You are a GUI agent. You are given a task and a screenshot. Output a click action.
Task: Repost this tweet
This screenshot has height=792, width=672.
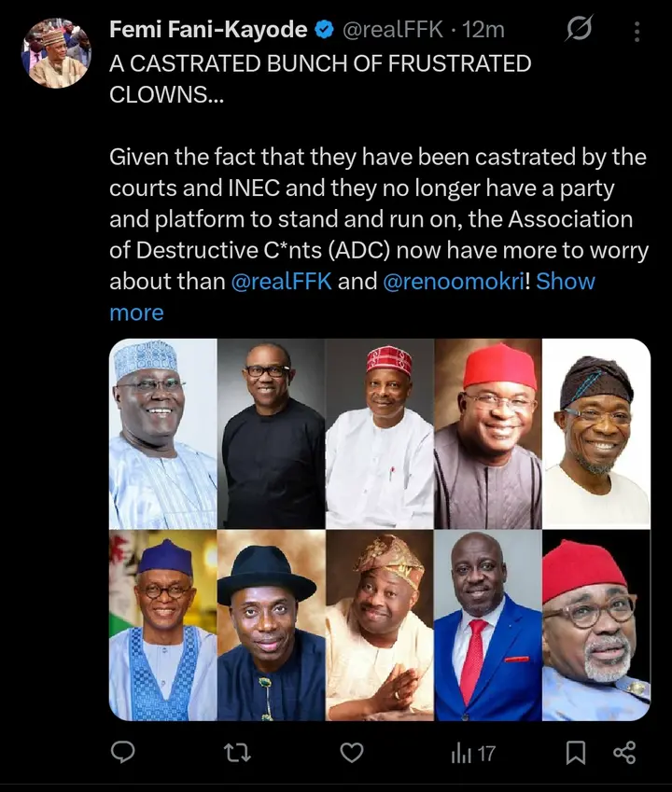(x=236, y=753)
